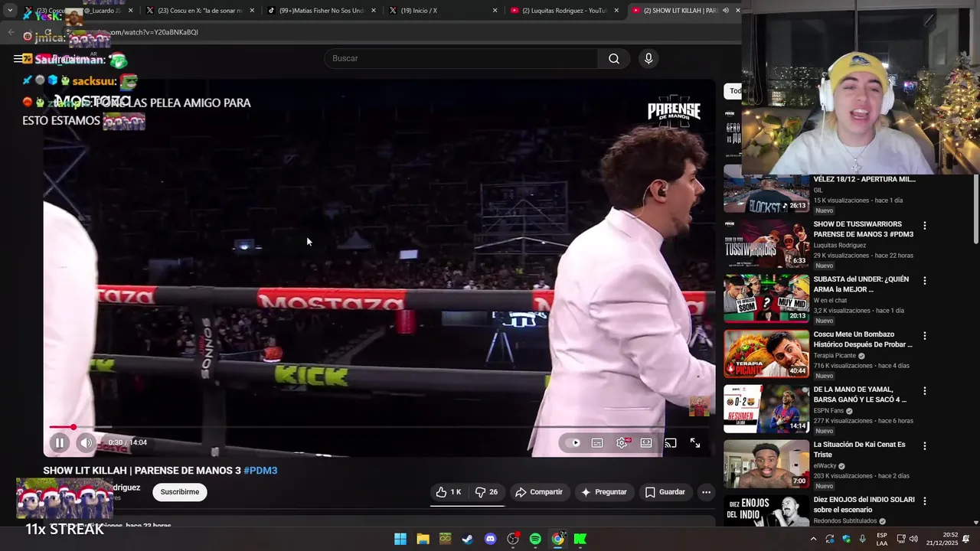Viewport: 980px width, 551px height.
Task: Click the Preguntar button
Action: coord(604,492)
